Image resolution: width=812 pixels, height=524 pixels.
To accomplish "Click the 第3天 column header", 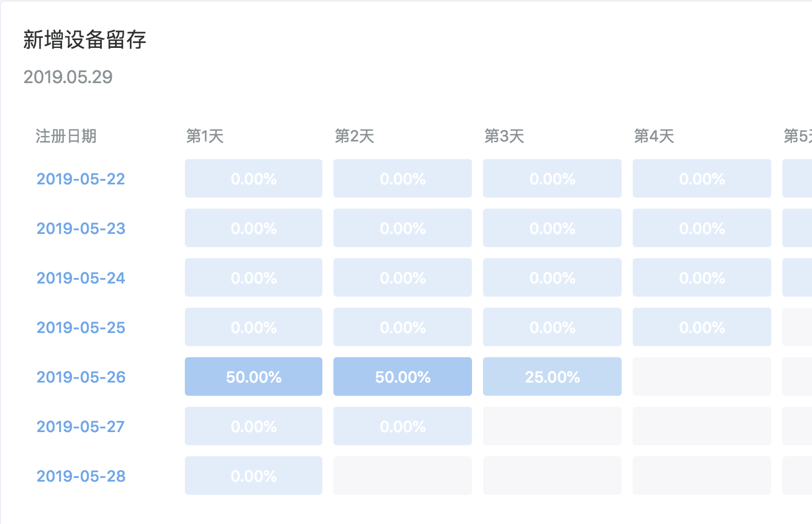I will pos(504,136).
